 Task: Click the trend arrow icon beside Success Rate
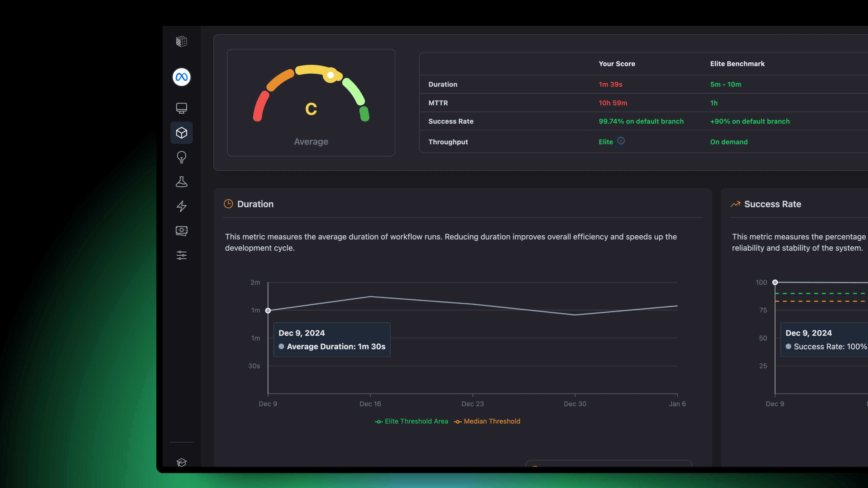(735, 204)
